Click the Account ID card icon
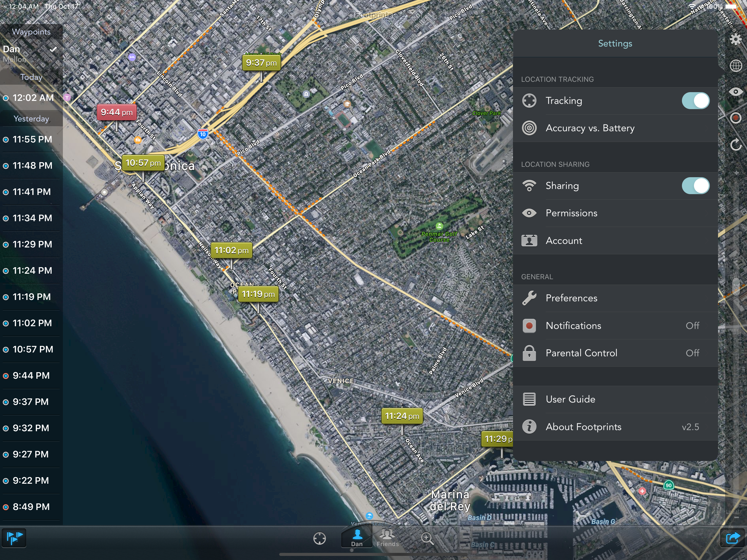 [x=529, y=240]
